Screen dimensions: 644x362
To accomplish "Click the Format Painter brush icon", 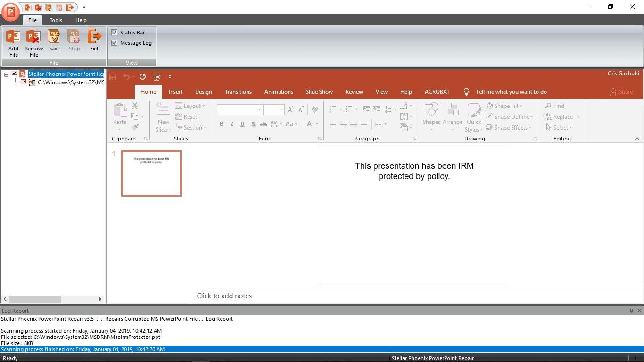I will coord(135,127).
